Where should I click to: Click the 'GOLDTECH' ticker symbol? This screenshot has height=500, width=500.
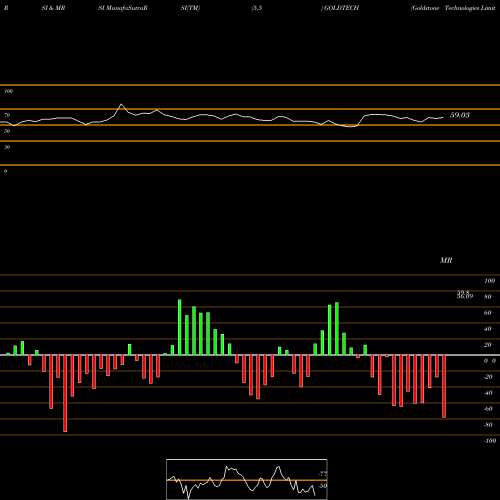(x=341, y=8)
